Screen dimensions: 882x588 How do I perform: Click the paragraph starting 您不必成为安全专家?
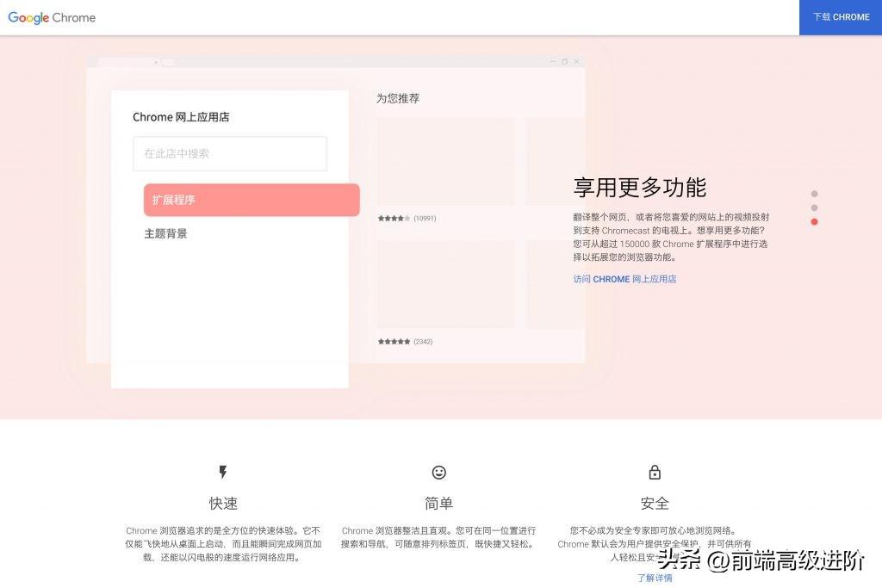click(x=655, y=543)
